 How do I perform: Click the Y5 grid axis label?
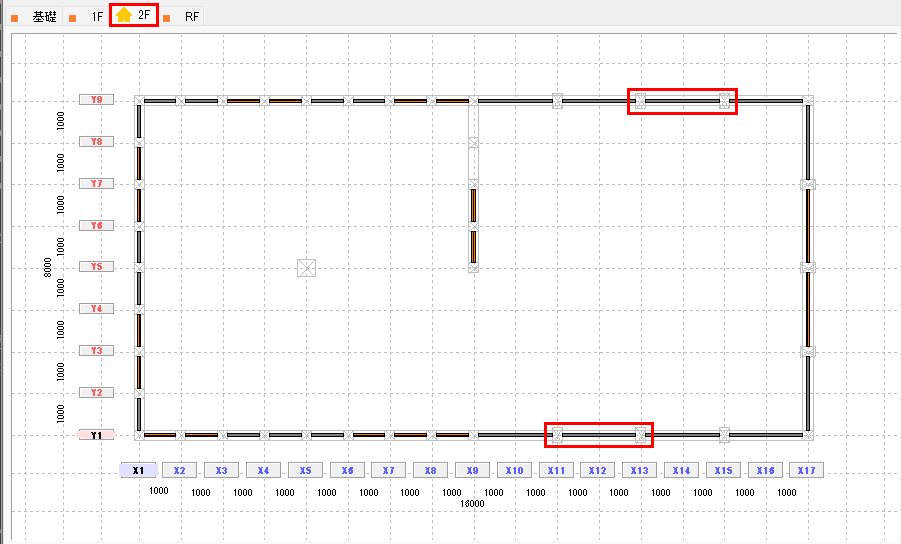pos(96,267)
